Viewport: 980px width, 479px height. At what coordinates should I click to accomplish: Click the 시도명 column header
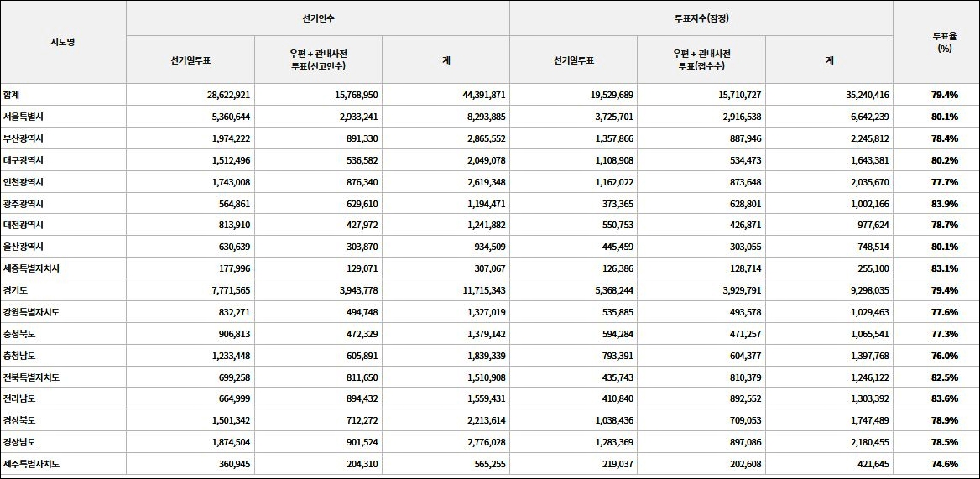pyautogui.click(x=62, y=43)
